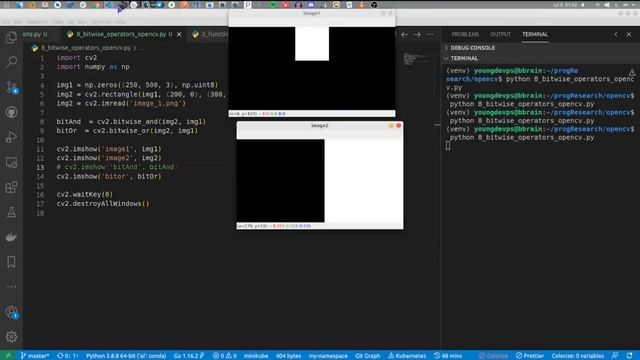Open the editor More Actions ellipsis
Image resolution: width=640 pixels, height=360 pixels.
tap(430, 35)
